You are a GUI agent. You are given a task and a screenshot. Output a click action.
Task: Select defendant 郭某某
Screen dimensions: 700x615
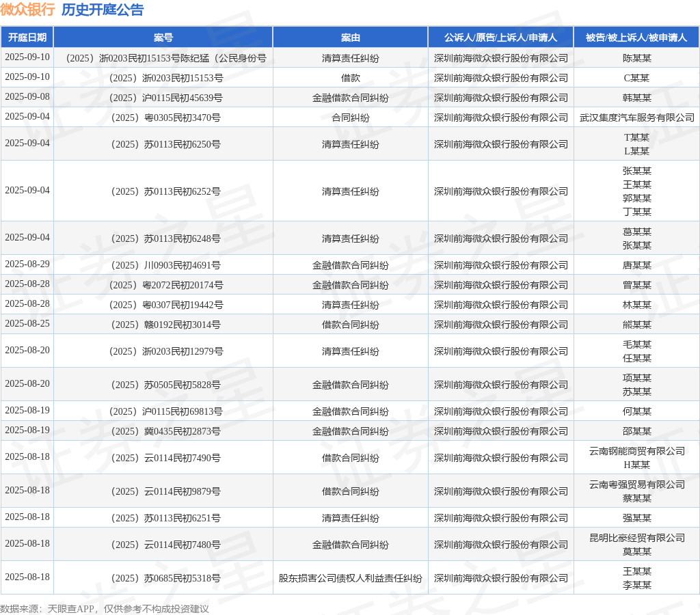pyautogui.click(x=637, y=198)
